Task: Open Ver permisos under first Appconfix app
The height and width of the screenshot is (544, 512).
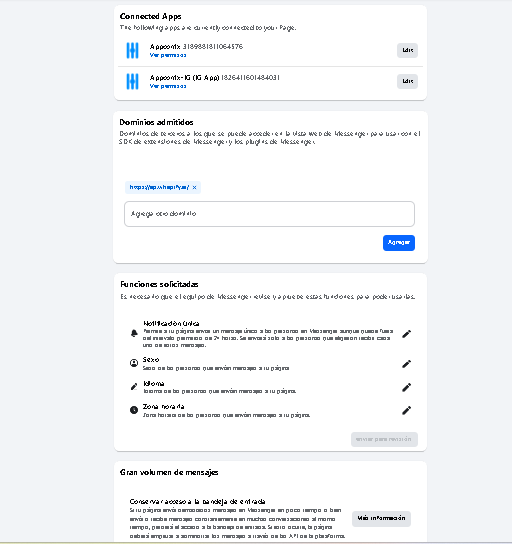Action: pyautogui.click(x=168, y=55)
